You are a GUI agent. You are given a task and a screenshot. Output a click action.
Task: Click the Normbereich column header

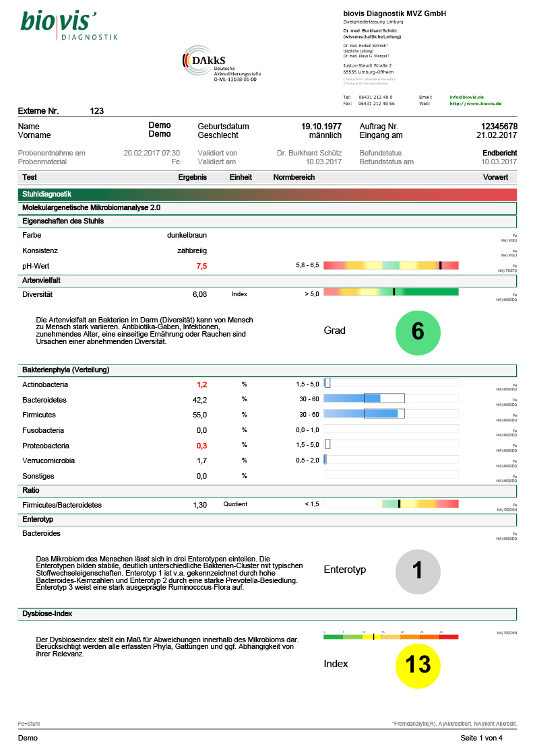click(x=294, y=178)
